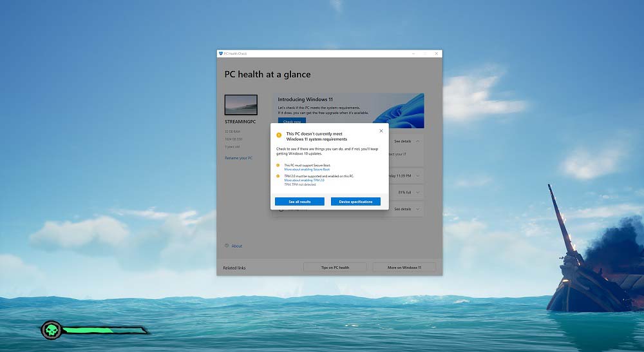
Task: Click 'This PC must support Secure Boot' text
Action: pyautogui.click(x=307, y=165)
